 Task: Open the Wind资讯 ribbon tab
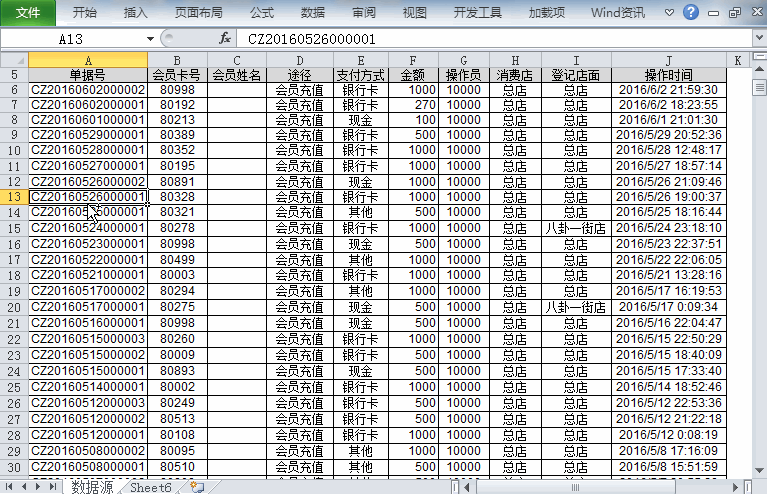[618, 12]
